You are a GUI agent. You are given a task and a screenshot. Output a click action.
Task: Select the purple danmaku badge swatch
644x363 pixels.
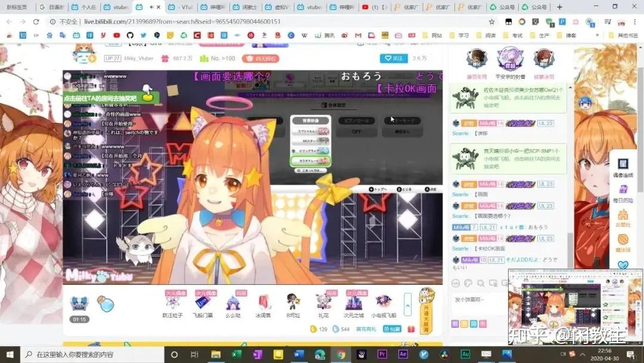tap(455, 324)
